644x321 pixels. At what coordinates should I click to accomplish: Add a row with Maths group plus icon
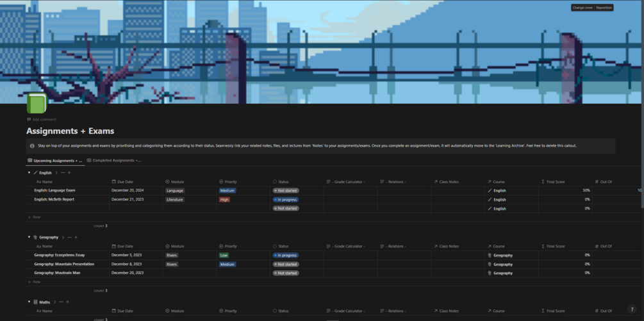(68, 302)
